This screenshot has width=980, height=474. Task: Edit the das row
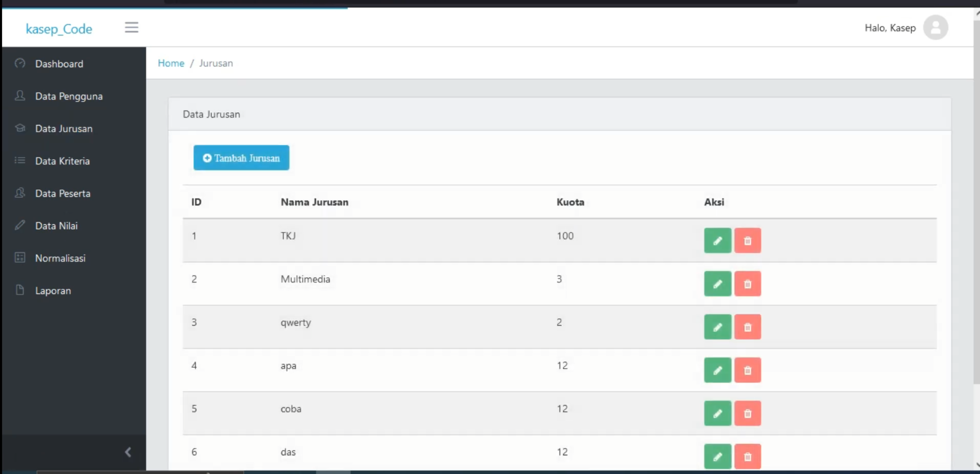coord(718,456)
